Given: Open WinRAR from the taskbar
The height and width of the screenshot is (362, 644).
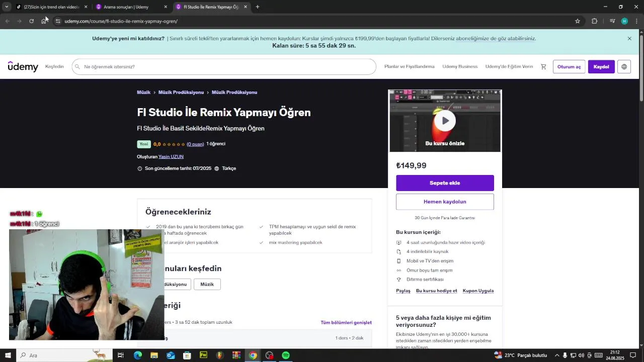Looking at the screenshot, I should point(236,355).
